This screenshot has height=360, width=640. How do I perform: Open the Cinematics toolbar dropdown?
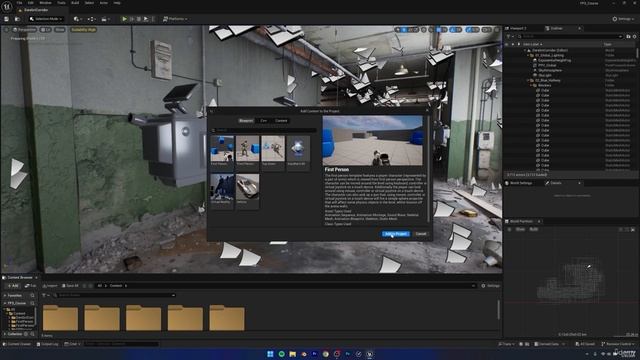[x=105, y=19]
